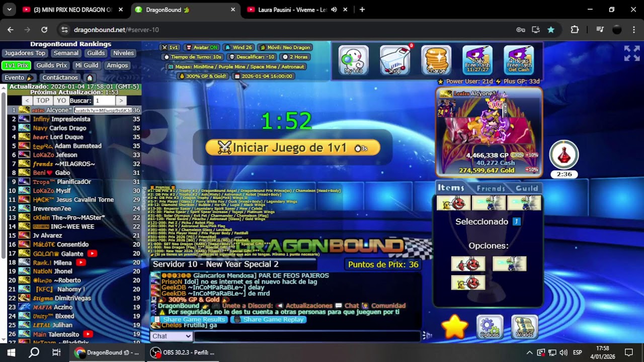The width and height of the screenshot is (644, 362).
Task: Click Talentosito's YouTube icon in rankings
Action: point(88,334)
